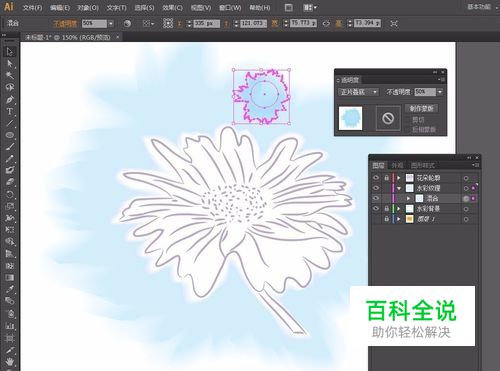Select the Hand tool

click(9, 361)
